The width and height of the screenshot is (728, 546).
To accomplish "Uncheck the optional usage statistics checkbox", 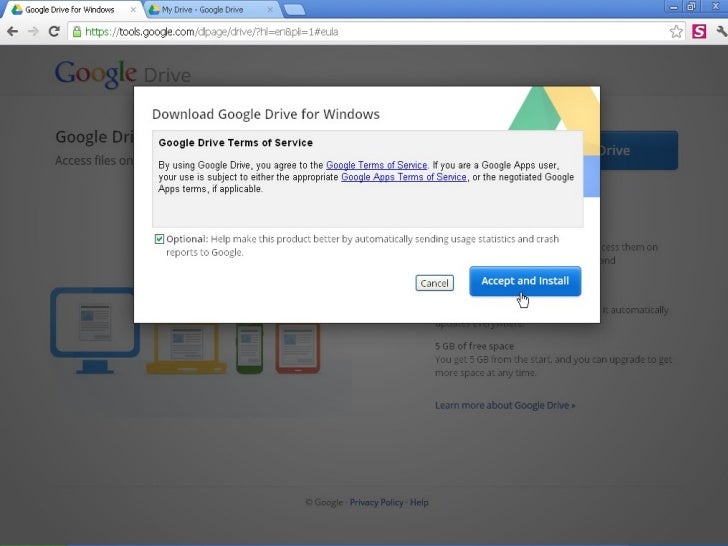I will tap(159, 239).
